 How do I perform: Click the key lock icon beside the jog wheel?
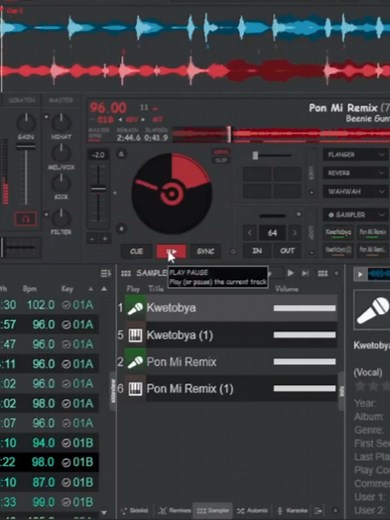(x=121, y=154)
